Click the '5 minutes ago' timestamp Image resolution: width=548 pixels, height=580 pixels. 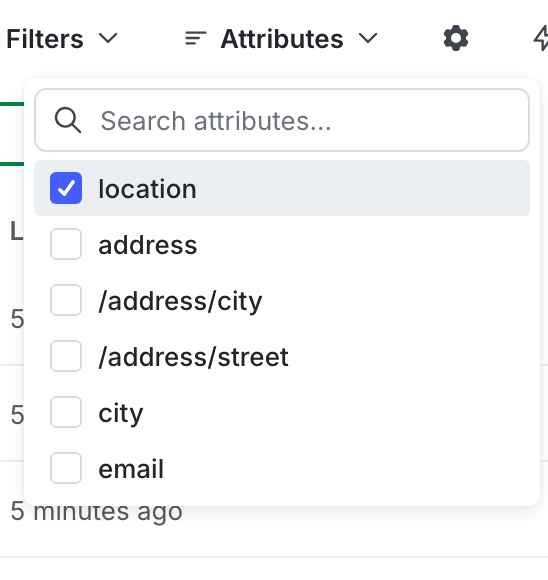tap(96, 513)
